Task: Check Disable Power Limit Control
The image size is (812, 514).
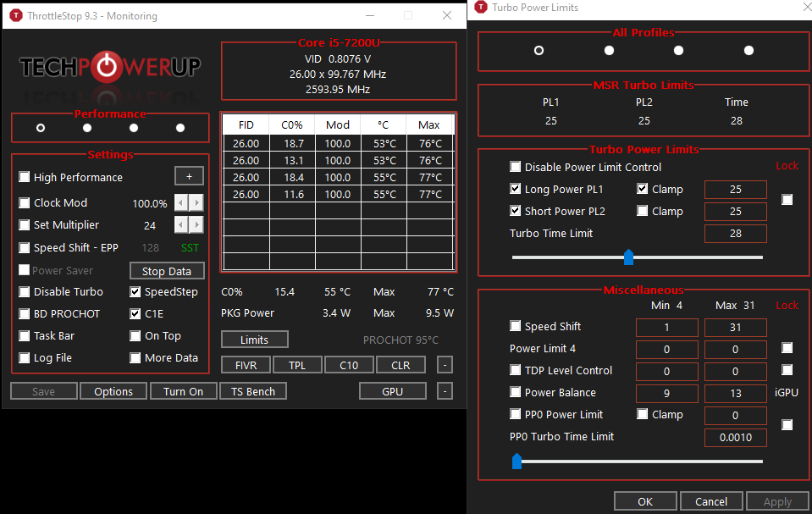Action: click(x=516, y=166)
